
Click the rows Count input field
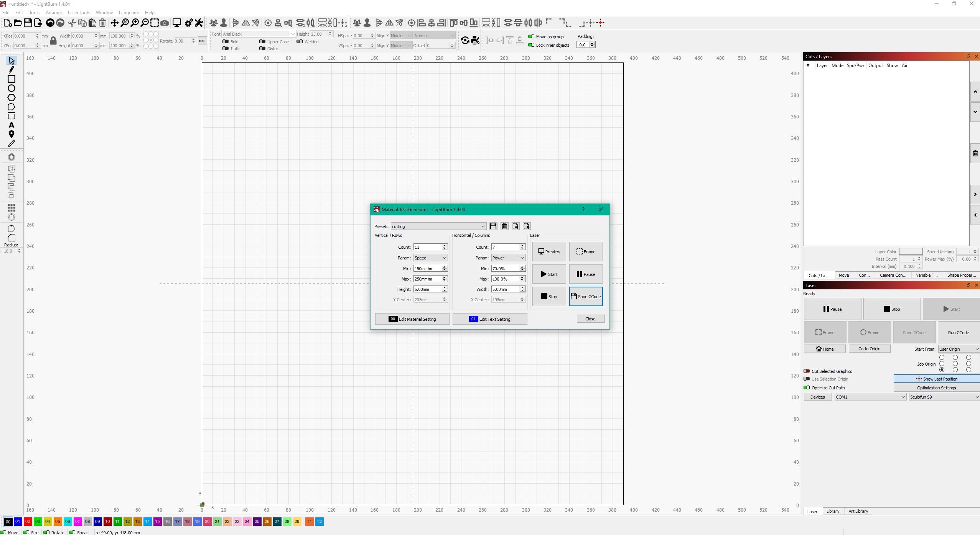pyautogui.click(x=427, y=247)
